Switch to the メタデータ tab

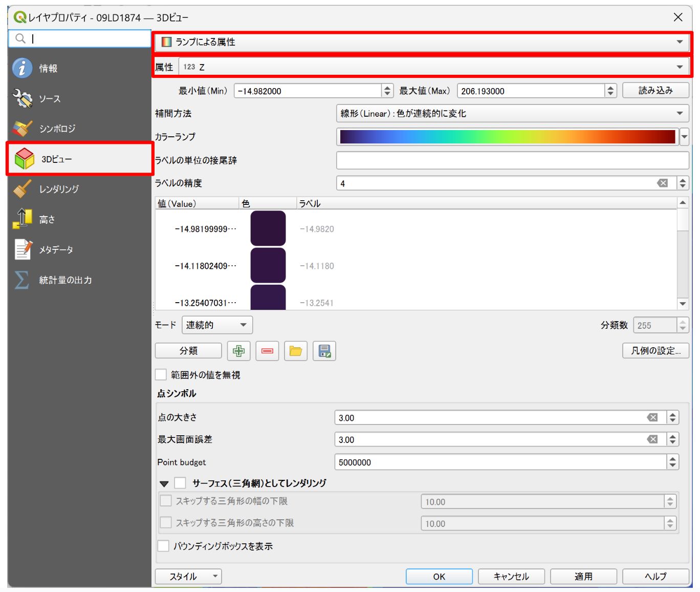(80, 249)
